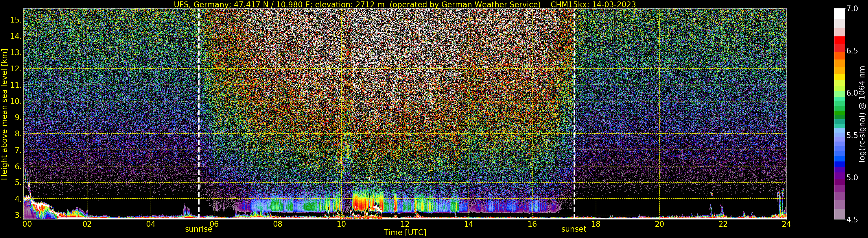Click the "22" time axis tick label
The width and height of the screenshot is (868, 238).
click(723, 224)
